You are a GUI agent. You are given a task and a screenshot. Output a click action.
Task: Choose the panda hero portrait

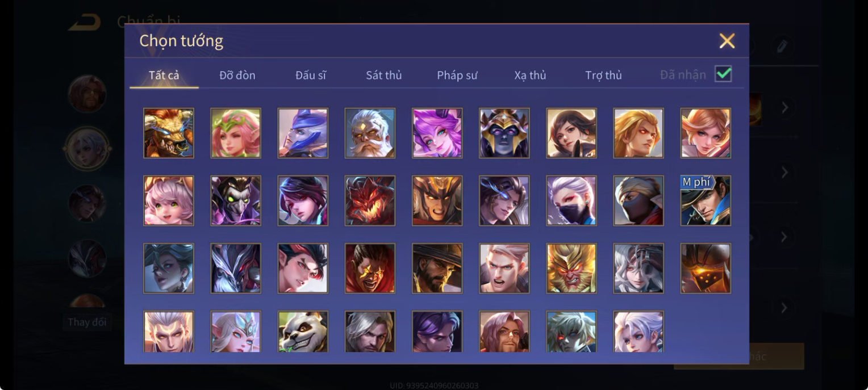tap(303, 332)
